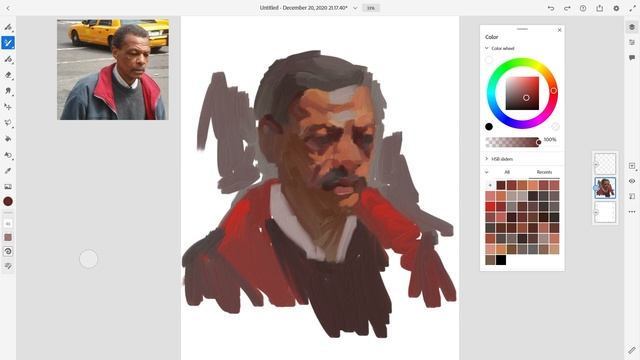The height and width of the screenshot is (360, 640).
Task: Select the Lasso selection tool
Action: (x=8, y=122)
